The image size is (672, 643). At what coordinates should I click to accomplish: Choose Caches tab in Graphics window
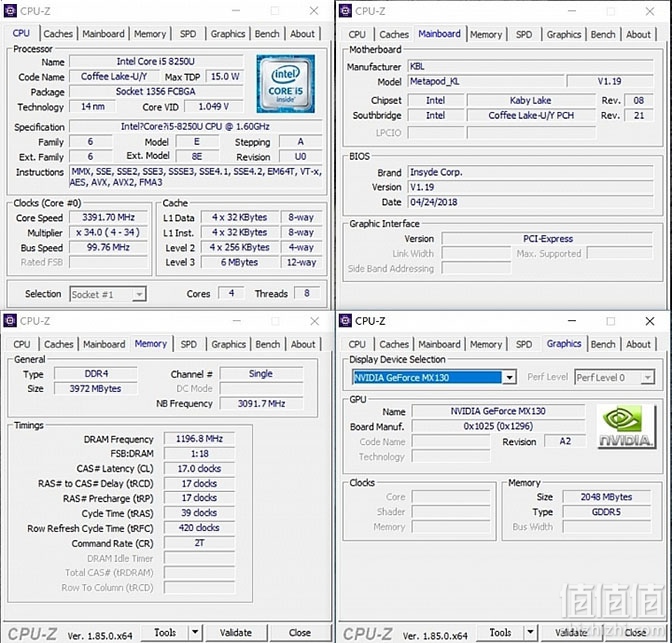tap(394, 344)
